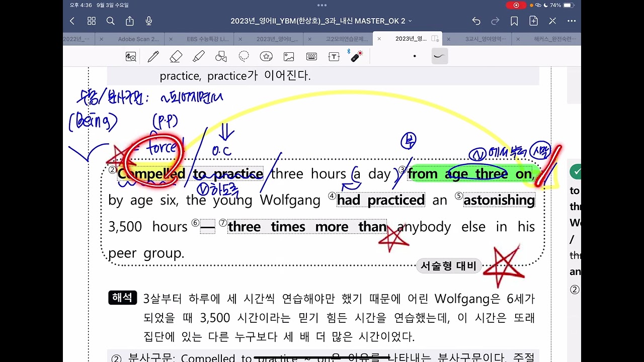Screen dimensions: 644x362
Task: Open split view from the active tab icon
Action: coord(435,39)
